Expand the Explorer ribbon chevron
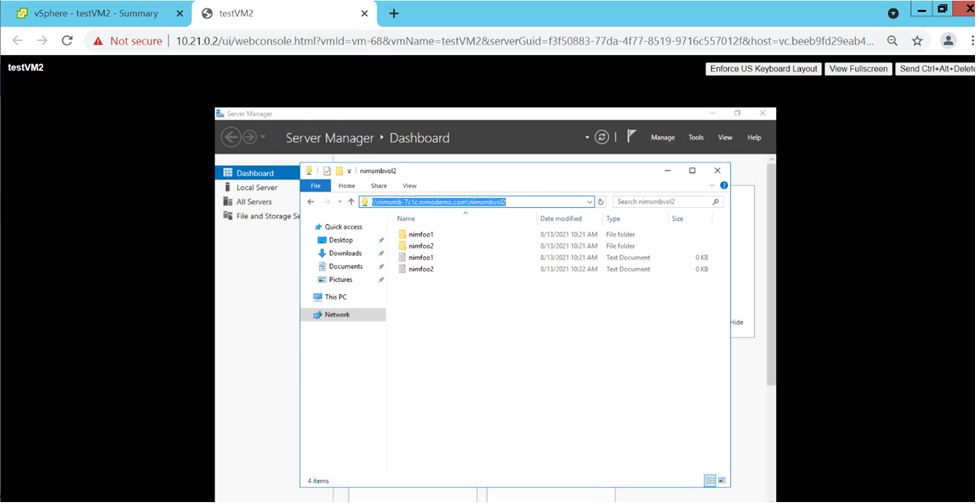Viewport: 979px width, 504px height. (712, 185)
